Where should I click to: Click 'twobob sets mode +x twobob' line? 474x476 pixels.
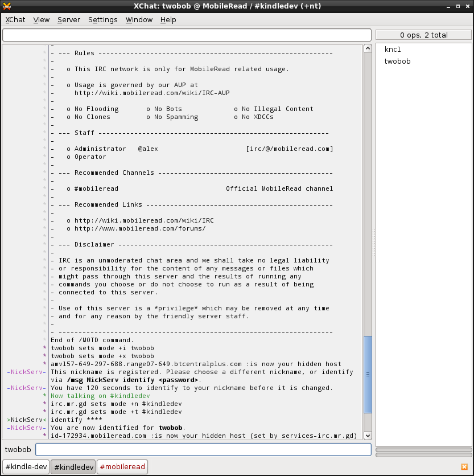tap(102, 356)
